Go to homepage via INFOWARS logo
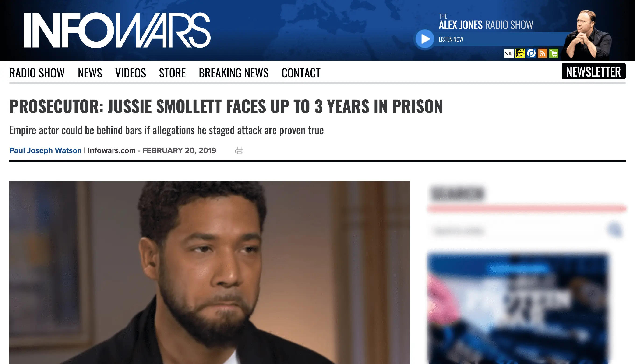635x364 pixels. click(x=117, y=30)
